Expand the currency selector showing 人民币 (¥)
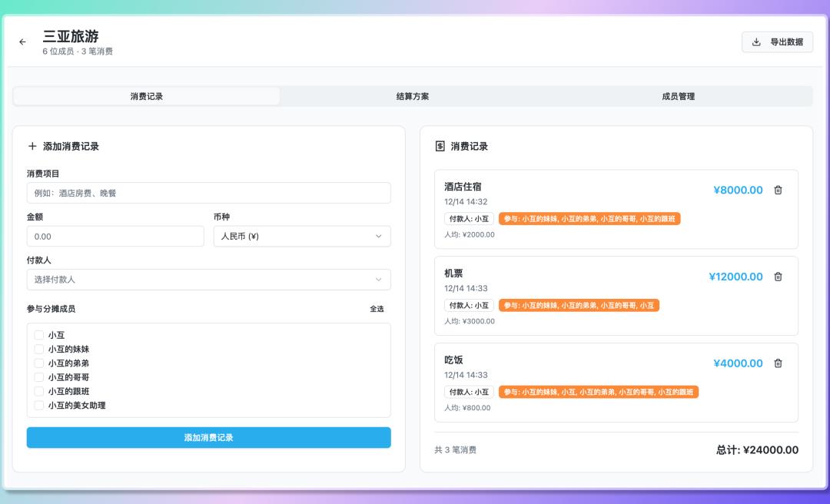This screenshot has width=830, height=504. pos(301,236)
